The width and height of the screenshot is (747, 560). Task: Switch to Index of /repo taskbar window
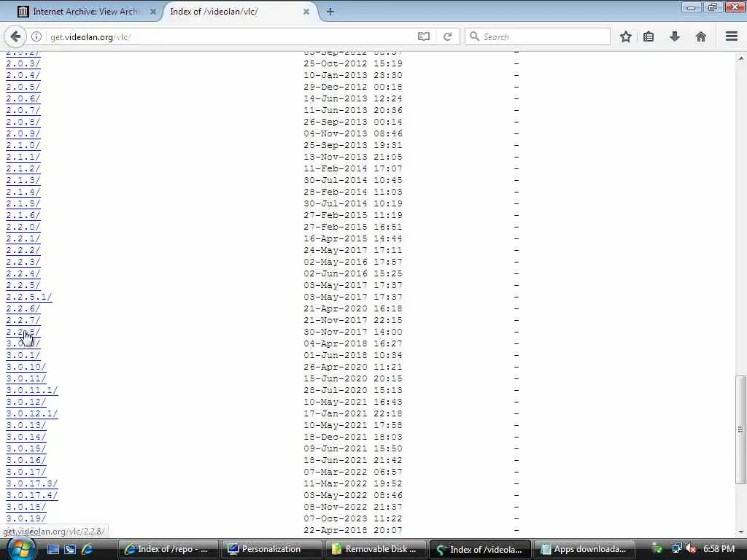click(169, 550)
